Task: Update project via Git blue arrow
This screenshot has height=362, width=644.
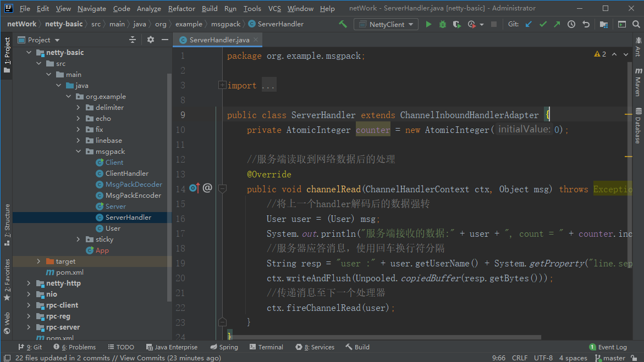Action: [529, 24]
